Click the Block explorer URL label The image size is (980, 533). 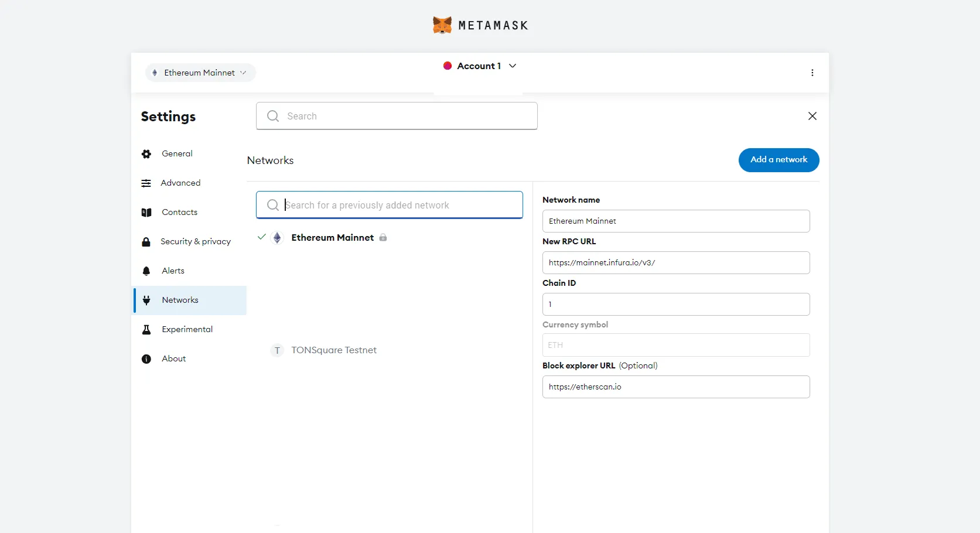pos(579,365)
